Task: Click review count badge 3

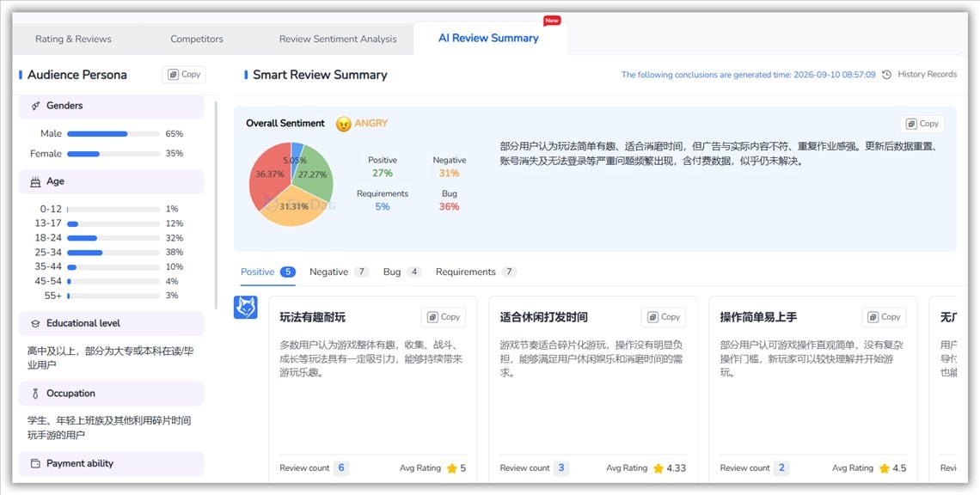Action: point(561,467)
